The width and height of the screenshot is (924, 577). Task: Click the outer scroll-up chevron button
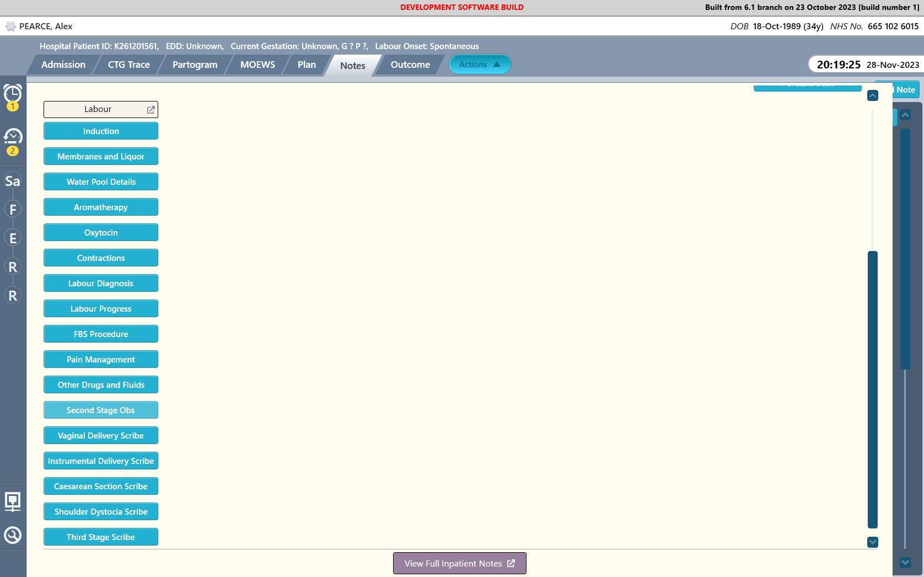point(905,115)
